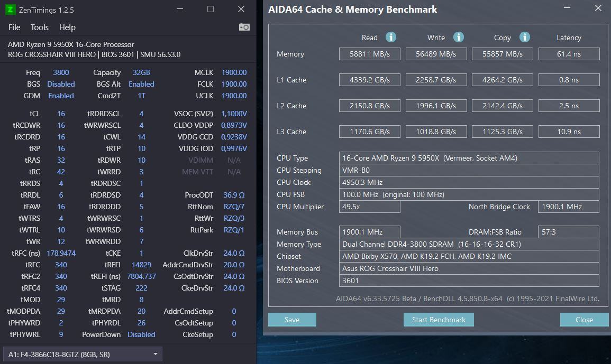Viewport: 611px width, 364px height.
Task: Expand the A1 memory module dropdown
Action: (x=83, y=354)
